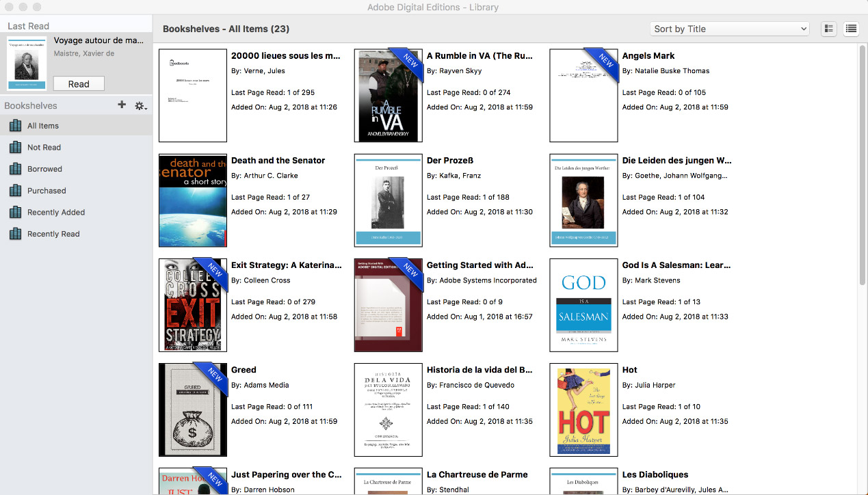Click the Hot book cover by Julia Harper
The width and height of the screenshot is (868, 495).
(x=583, y=410)
